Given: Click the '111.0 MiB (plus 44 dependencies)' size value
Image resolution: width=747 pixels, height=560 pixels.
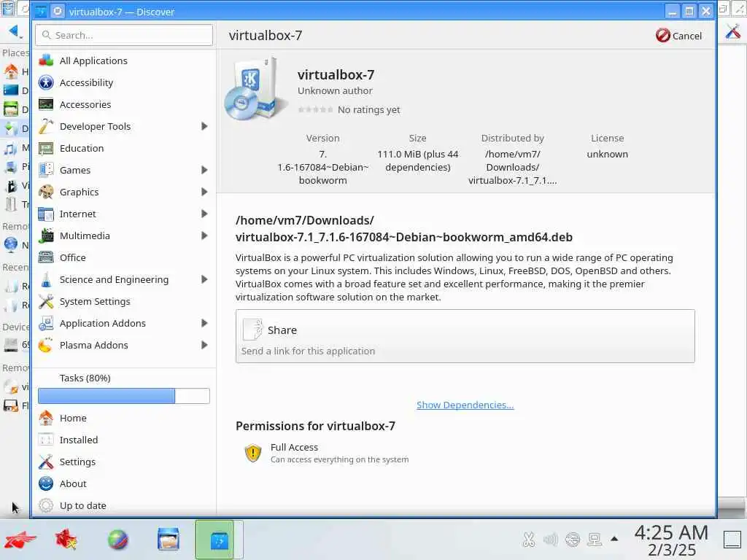Looking at the screenshot, I should point(418,160).
